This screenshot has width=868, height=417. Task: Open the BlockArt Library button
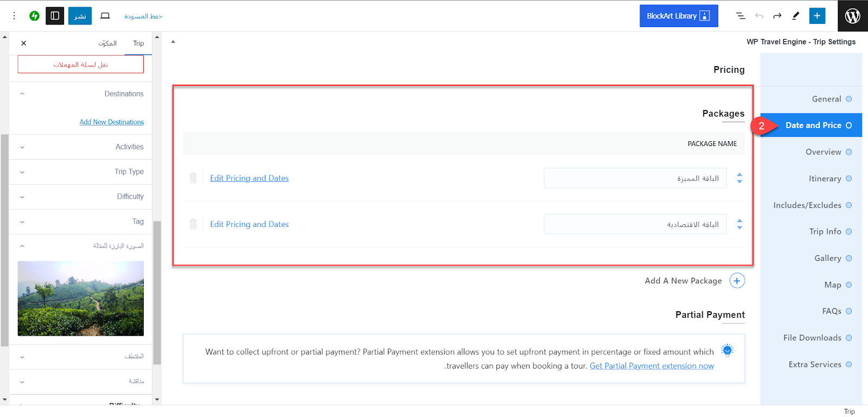click(x=678, y=16)
